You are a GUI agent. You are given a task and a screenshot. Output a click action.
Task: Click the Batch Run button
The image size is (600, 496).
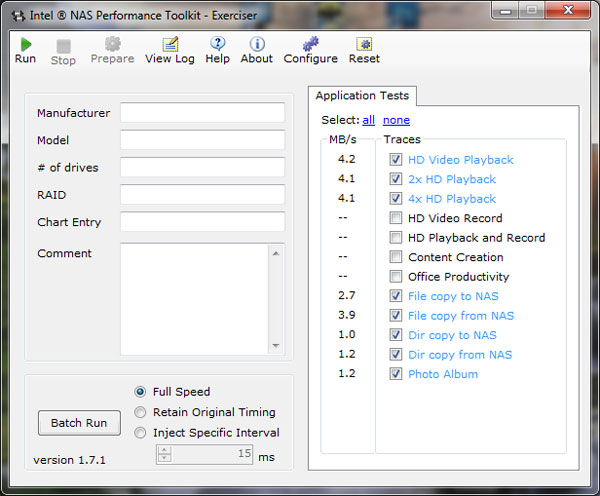tap(79, 423)
